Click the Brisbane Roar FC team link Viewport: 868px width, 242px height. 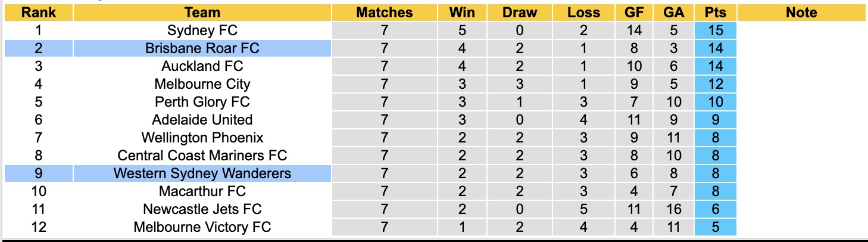click(202, 48)
